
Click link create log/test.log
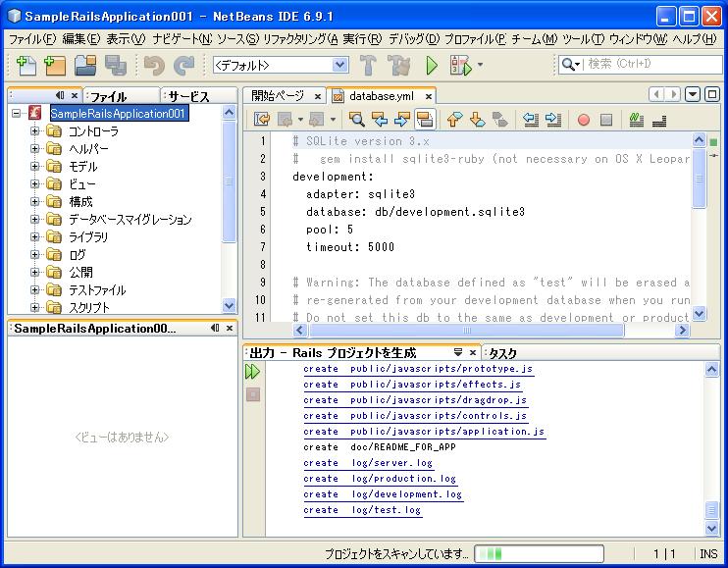362,510
